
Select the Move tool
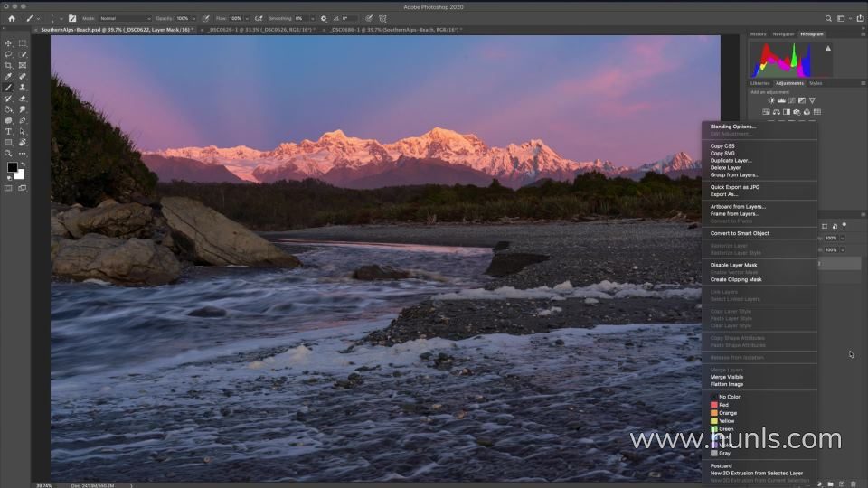tap(8, 43)
